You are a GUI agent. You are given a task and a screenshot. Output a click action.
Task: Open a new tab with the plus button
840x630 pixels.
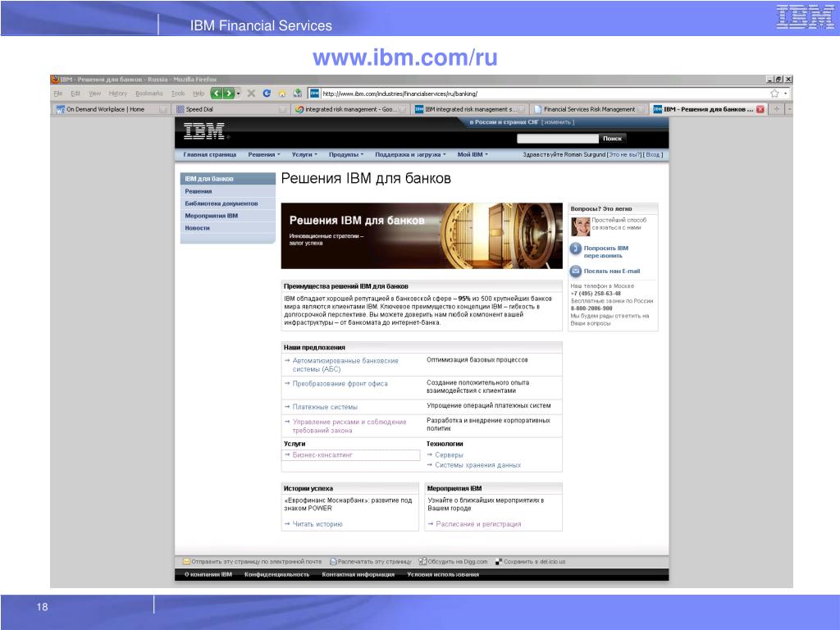click(776, 109)
